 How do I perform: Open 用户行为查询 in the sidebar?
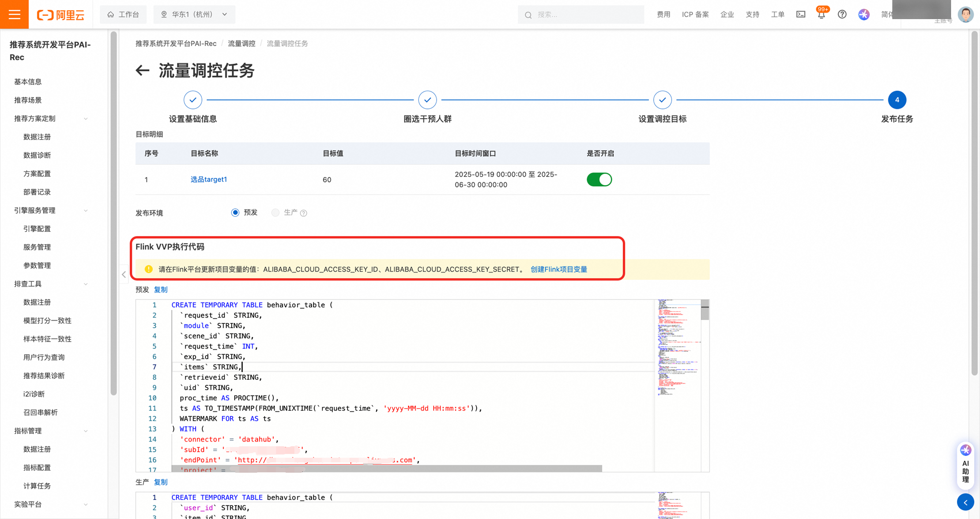[44, 357]
